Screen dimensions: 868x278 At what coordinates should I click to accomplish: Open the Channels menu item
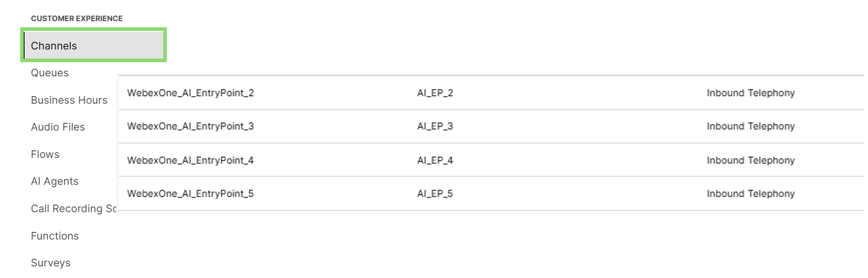(x=54, y=45)
